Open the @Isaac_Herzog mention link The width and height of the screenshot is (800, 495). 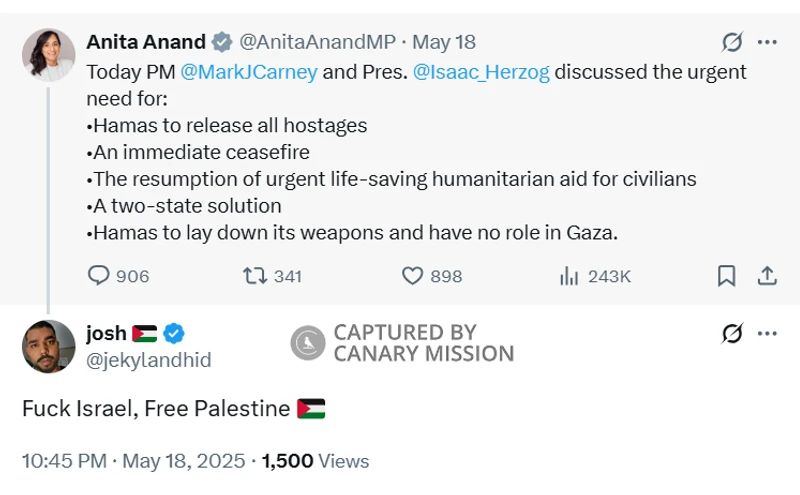[481, 73]
